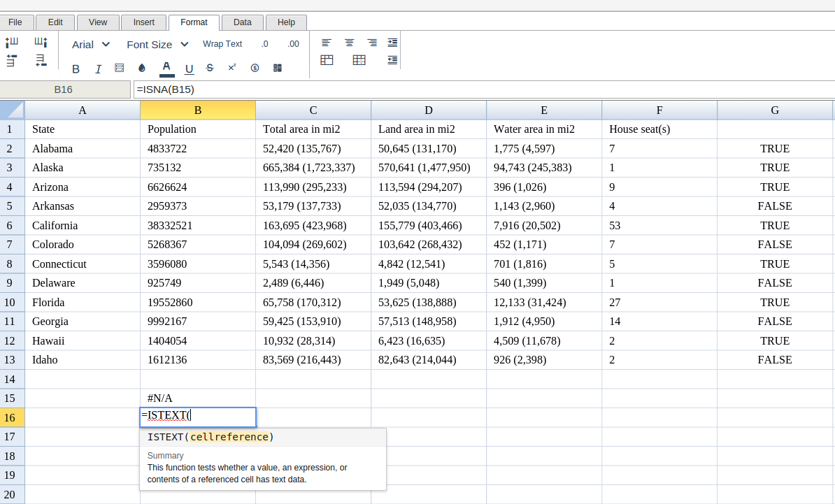The width and height of the screenshot is (835, 504).
Task: Apply strikethrough to the cell text
Action: click(x=210, y=68)
